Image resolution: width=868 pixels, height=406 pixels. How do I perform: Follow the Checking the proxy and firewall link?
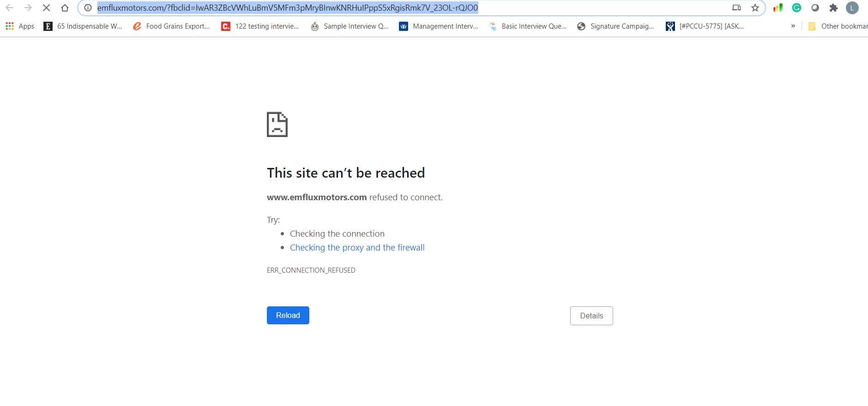tap(357, 248)
